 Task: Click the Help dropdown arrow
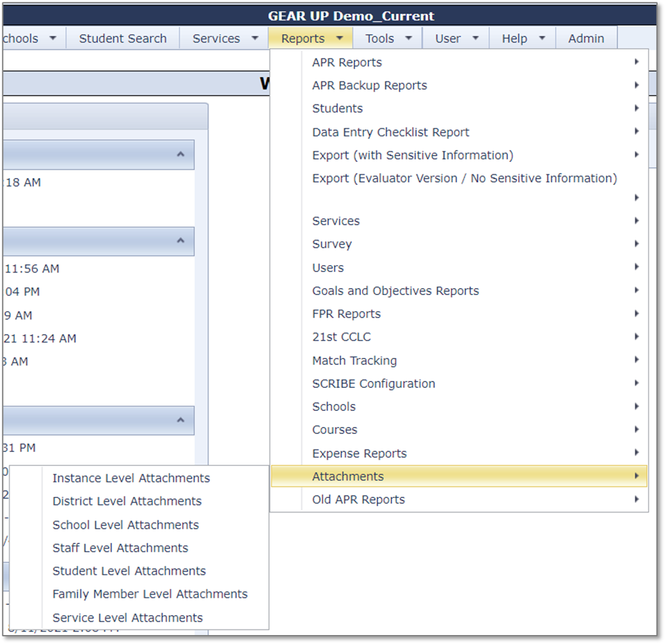tap(542, 38)
